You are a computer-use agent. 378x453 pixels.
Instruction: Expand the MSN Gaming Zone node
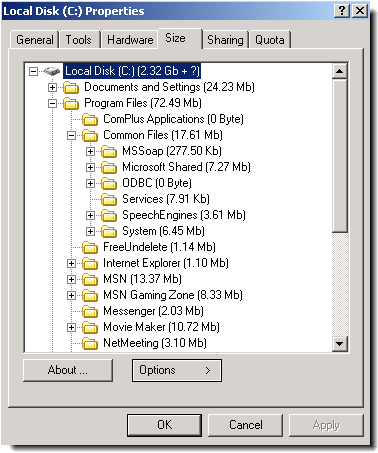71,295
